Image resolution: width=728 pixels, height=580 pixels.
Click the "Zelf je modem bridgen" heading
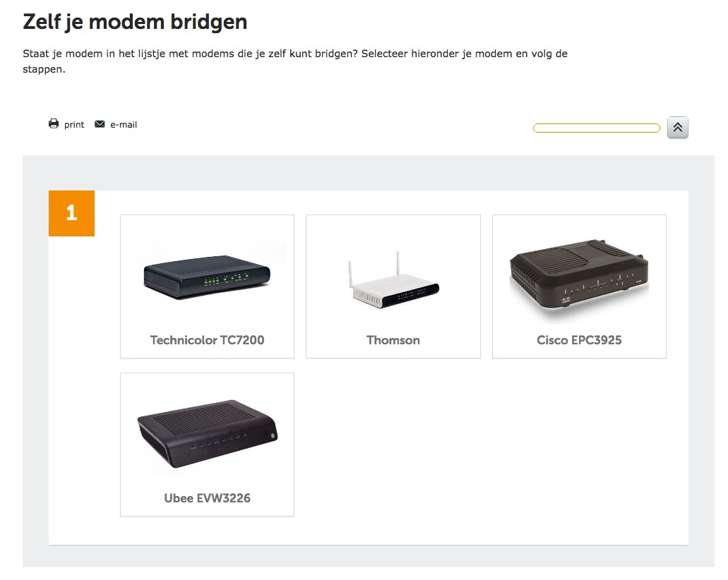click(135, 22)
